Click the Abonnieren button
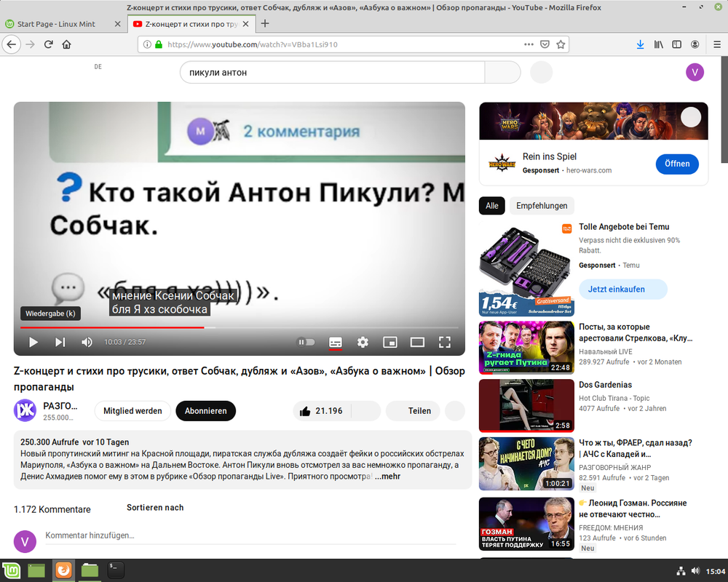The image size is (728, 582). 206,411
